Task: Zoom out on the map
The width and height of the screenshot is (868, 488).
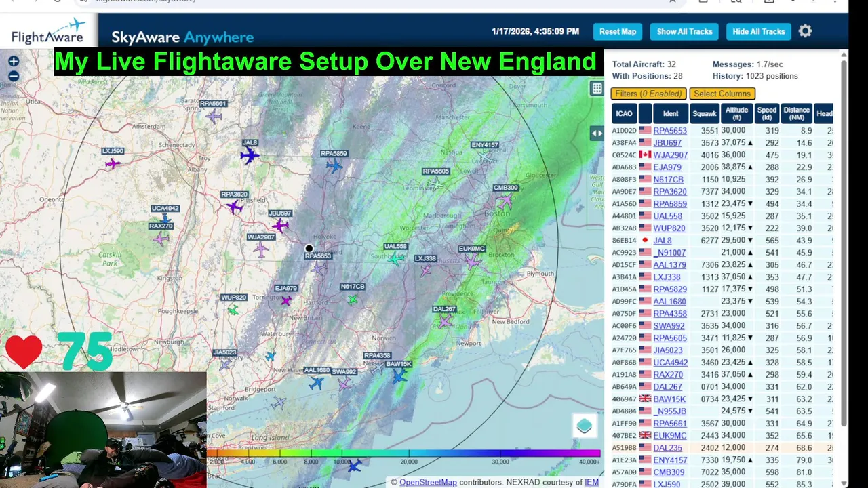Action: coord(14,76)
